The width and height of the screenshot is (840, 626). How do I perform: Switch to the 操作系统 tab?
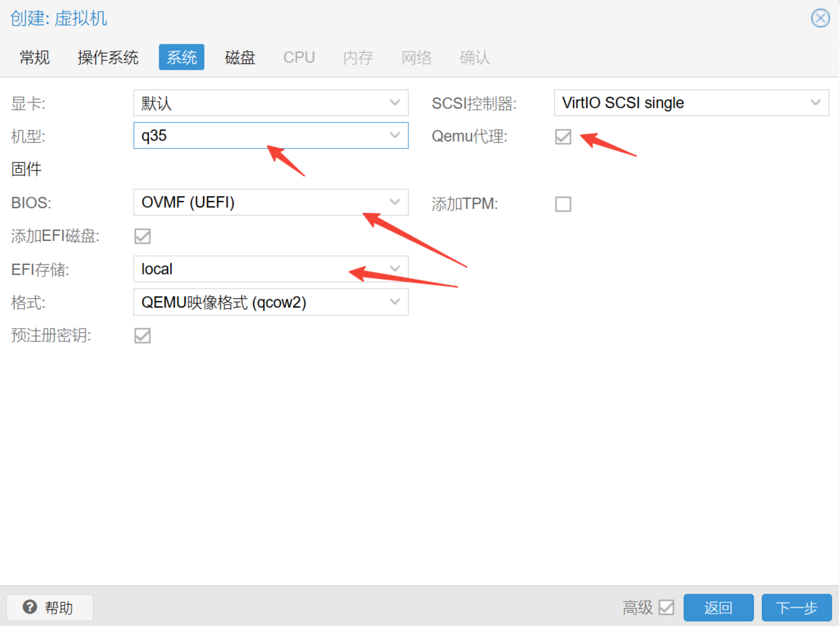point(108,57)
